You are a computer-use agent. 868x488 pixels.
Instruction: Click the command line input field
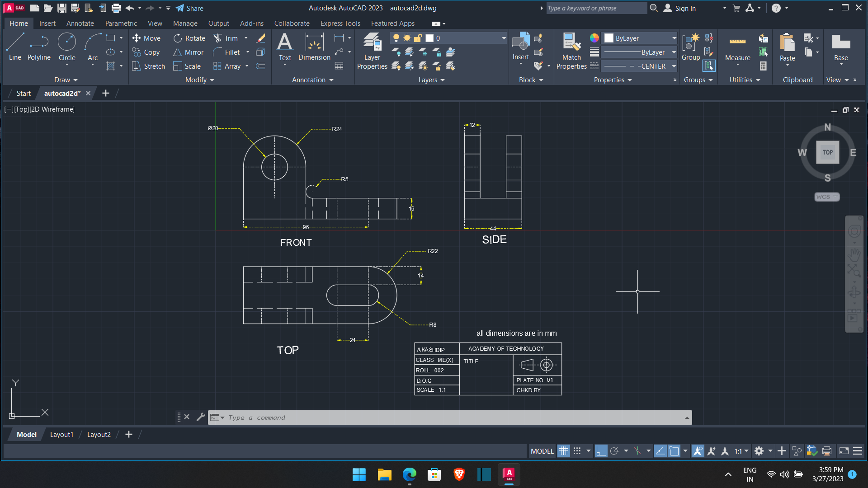tap(407, 417)
